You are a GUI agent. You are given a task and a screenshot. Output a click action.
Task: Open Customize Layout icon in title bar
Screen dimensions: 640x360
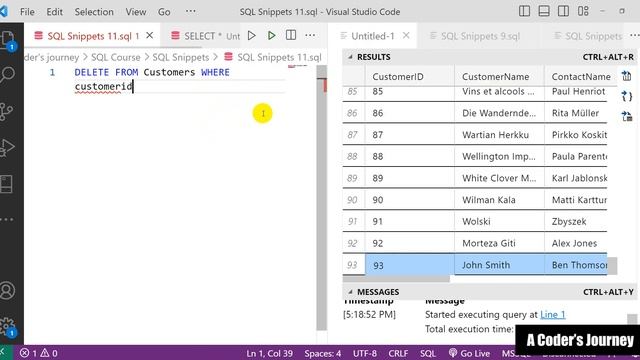point(583,11)
